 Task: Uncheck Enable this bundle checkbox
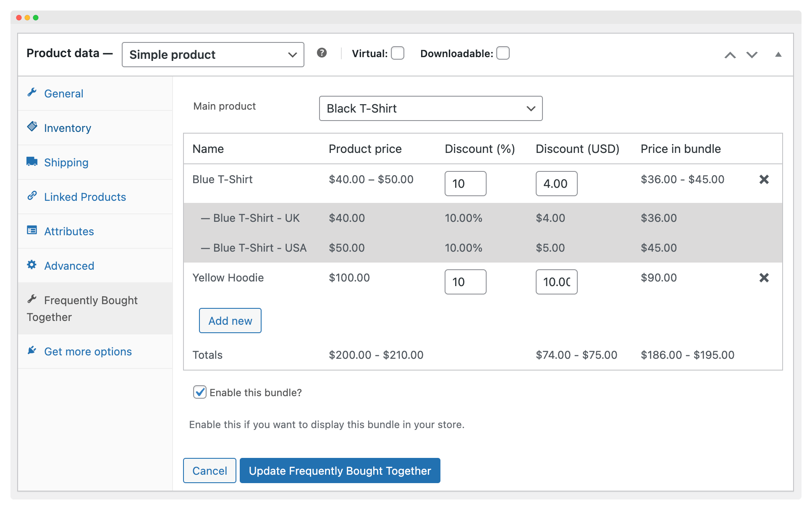[199, 392]
